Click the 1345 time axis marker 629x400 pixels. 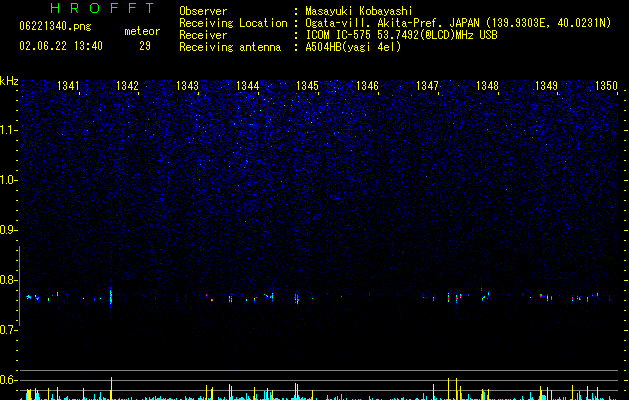point(307,85)
